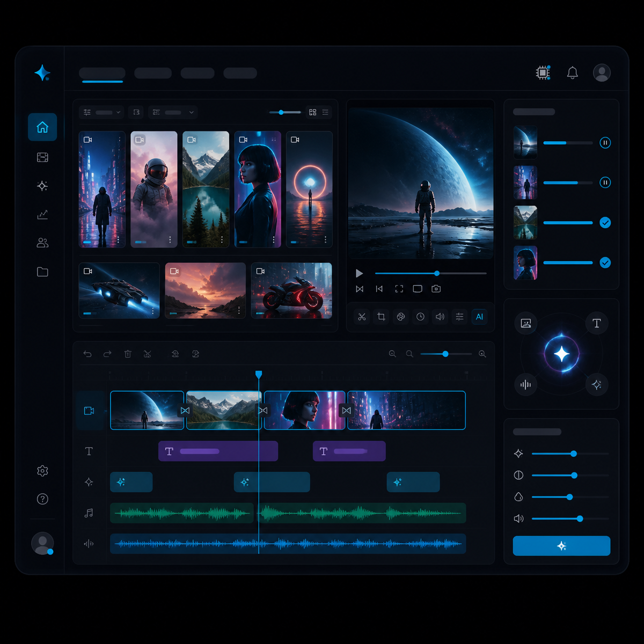Select the music note track header
Image resolution: width=644 pixels, height=644 pixels.
(x=89, y=513)
